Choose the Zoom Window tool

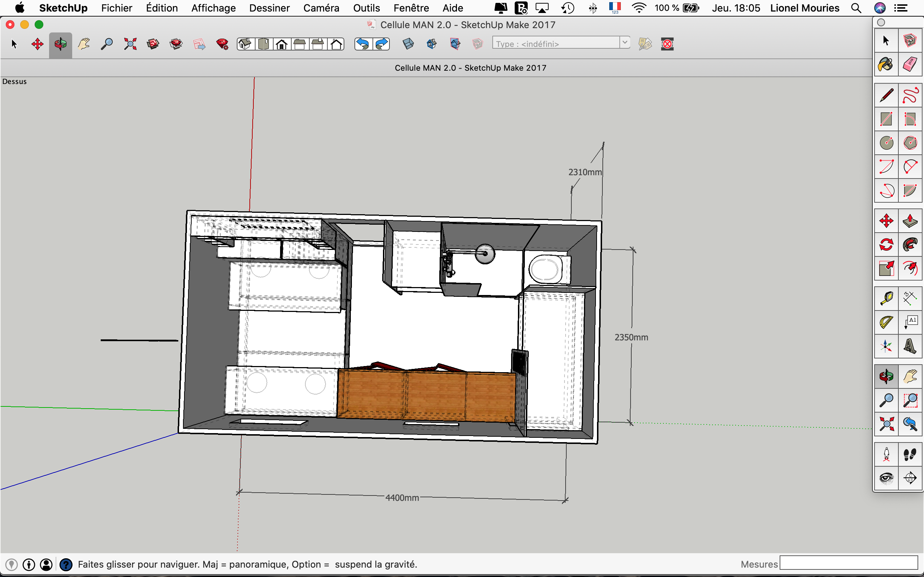click(910, 400)
